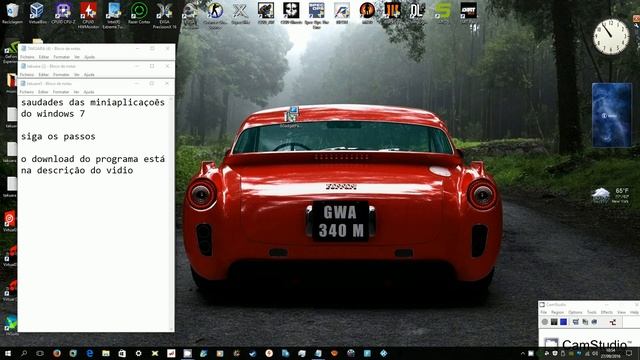The image size is (640, 360).
Task: Open the Windows Store taskbar icon
Action: [122, 353]
